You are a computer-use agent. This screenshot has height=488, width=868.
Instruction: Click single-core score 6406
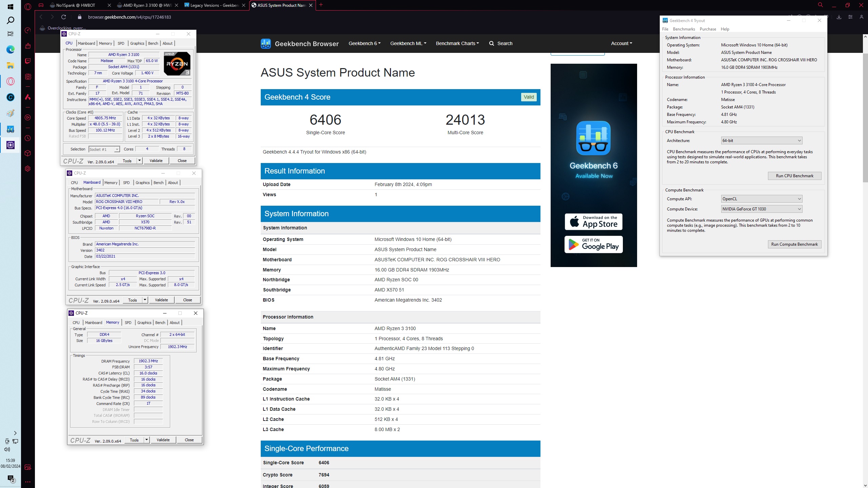click(x=325, y=120)
